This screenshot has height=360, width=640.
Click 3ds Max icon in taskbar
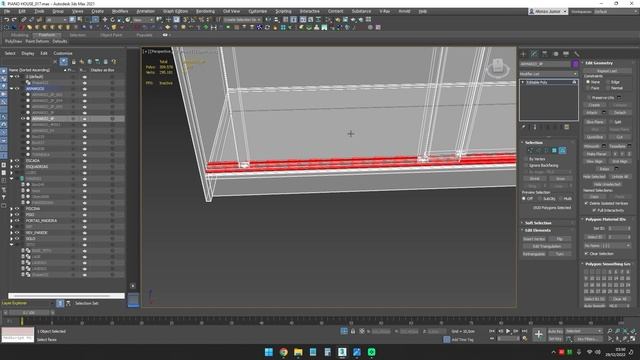tap(342, 352)
